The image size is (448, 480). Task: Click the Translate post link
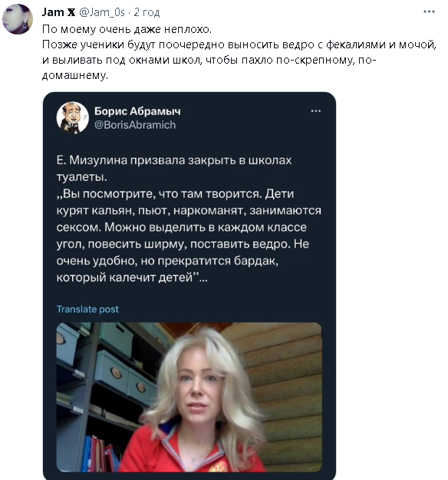pos(87,309)
